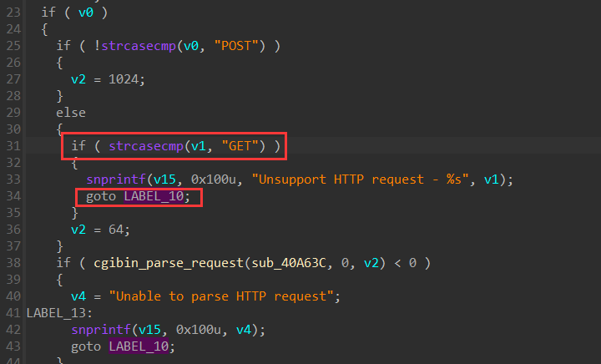The height and width of the screenshot is (364, 601).
Task: Click the goto keyword on line 43
Action: point(86,346)
